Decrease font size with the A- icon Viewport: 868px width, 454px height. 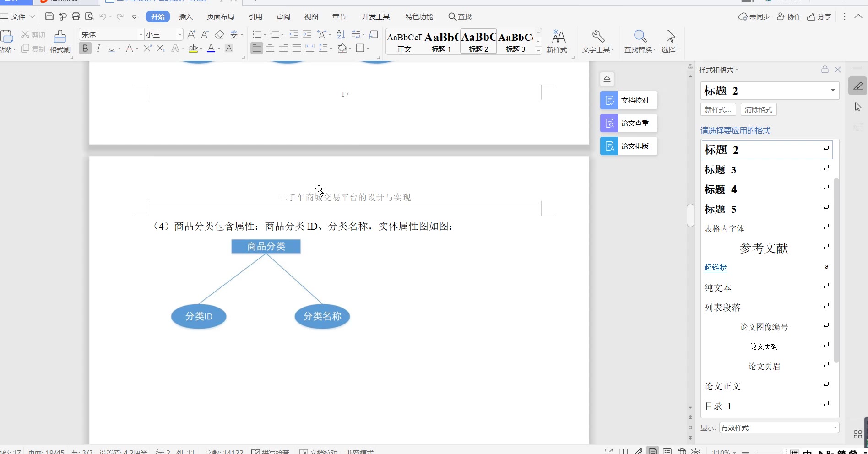(205, 34)
